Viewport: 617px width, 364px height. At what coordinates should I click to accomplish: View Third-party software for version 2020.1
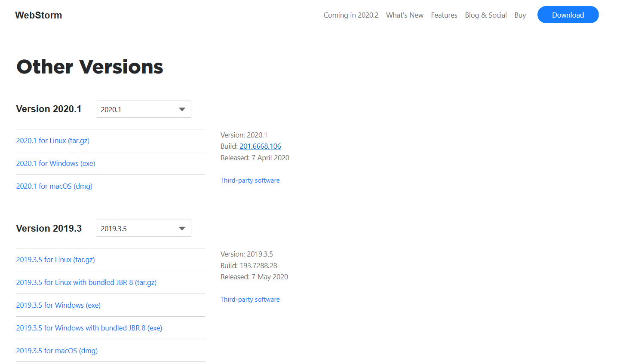pyautogui.click(x=250, y=180)
